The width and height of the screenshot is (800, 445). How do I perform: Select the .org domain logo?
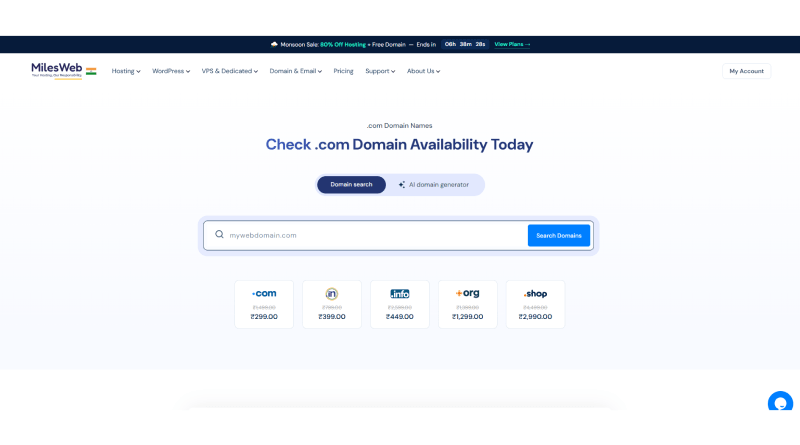point(467,293)
